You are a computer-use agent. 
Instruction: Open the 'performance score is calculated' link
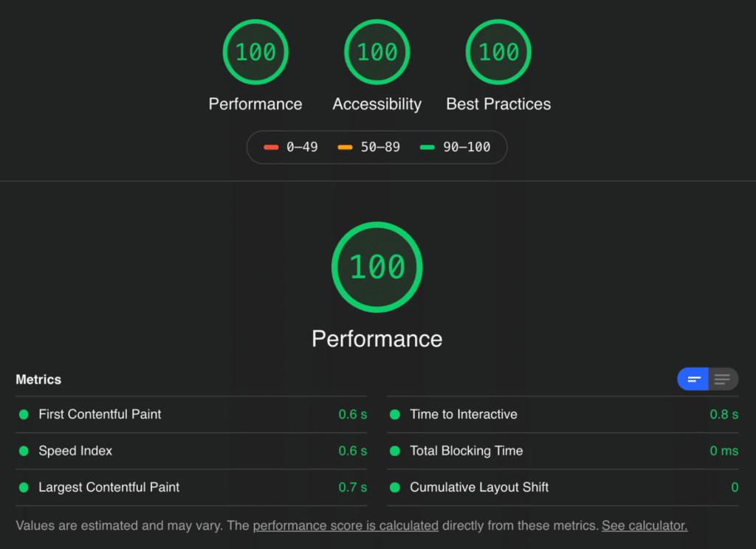point(346,526)
